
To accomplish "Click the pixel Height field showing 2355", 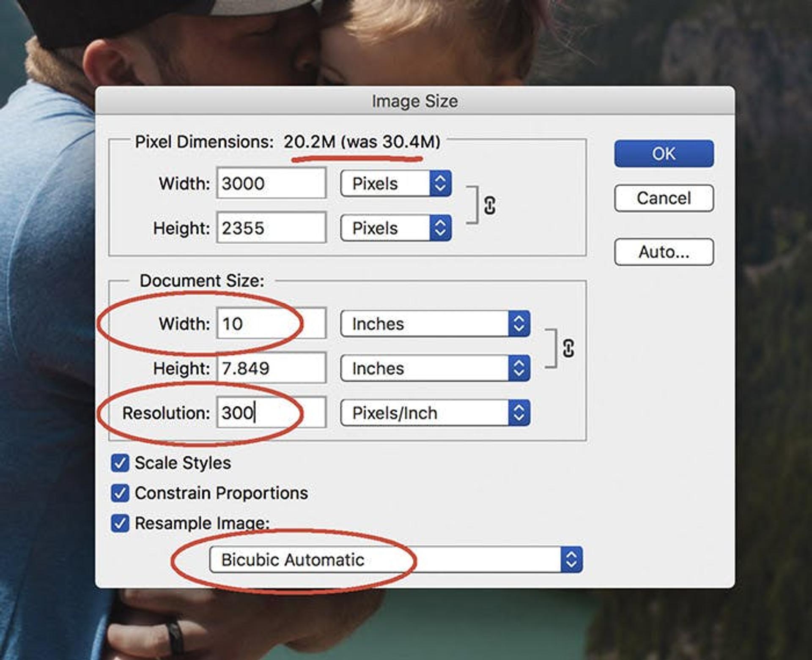I will coord(271,228).
